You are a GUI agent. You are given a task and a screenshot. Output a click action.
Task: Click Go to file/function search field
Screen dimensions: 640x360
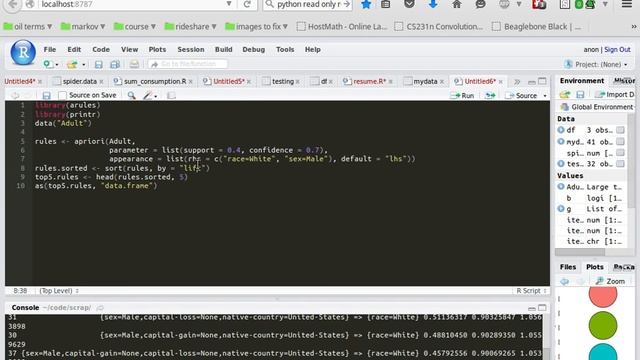point(188,64)
